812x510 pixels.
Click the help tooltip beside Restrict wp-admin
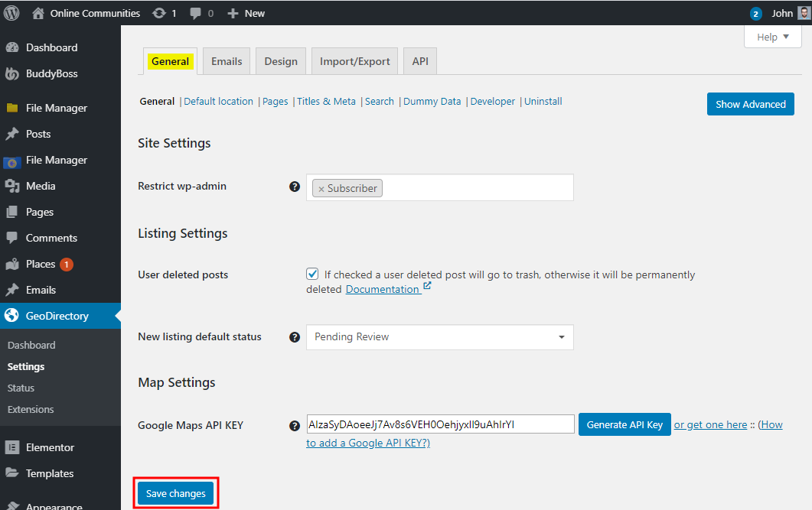coord(295,186)
